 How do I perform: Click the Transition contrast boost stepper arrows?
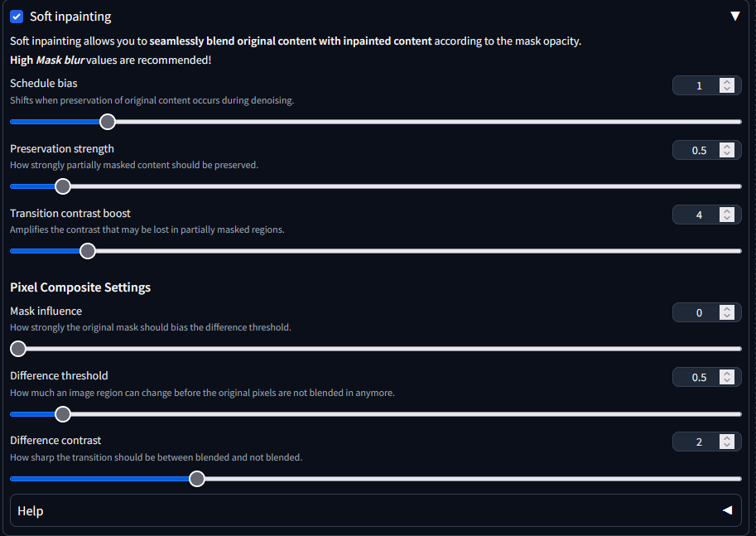coord(727,215)
